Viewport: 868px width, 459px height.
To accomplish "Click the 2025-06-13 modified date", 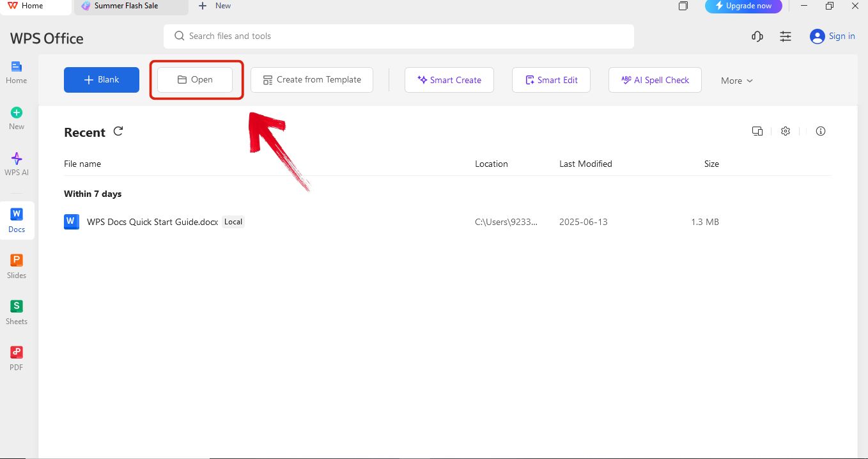I will pyautogui.click(x=584, y=222).
